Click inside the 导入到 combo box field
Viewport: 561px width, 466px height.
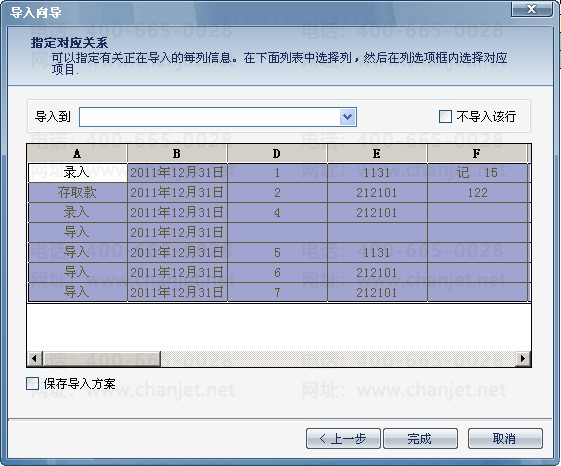pyautogui.click(x=210, y=117)
